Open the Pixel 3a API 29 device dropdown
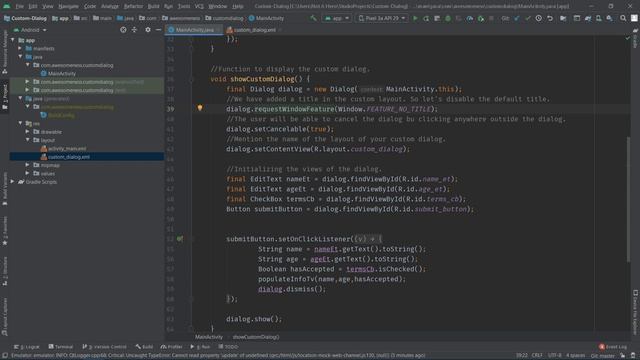This screenshot has height=360, width=640. click(x=382, y=18)
